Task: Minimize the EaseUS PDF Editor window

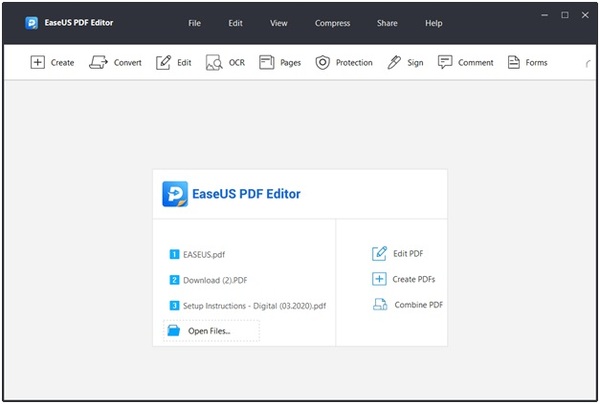Action: [545, 15]
